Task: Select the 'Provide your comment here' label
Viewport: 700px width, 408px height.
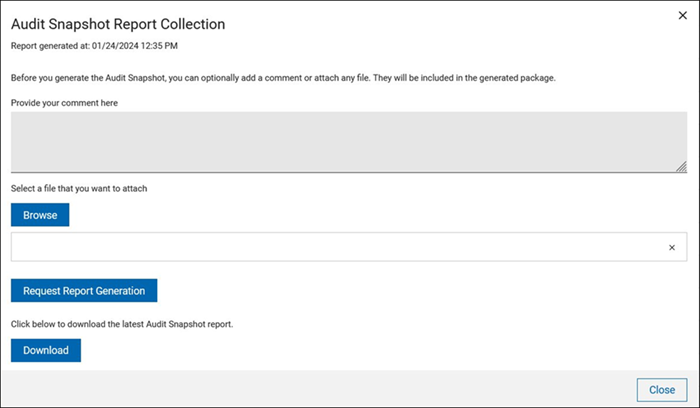Action: (65, 103)
